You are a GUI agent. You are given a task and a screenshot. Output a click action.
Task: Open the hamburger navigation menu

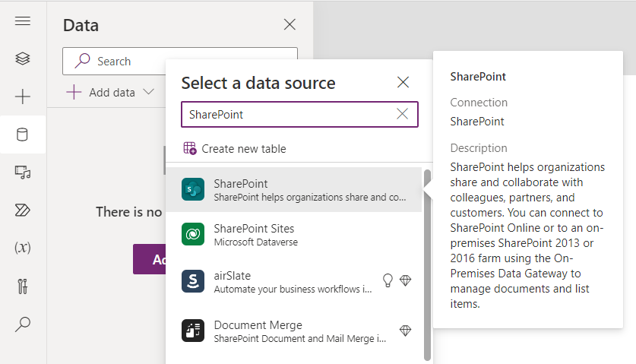[x=23, y=21]
